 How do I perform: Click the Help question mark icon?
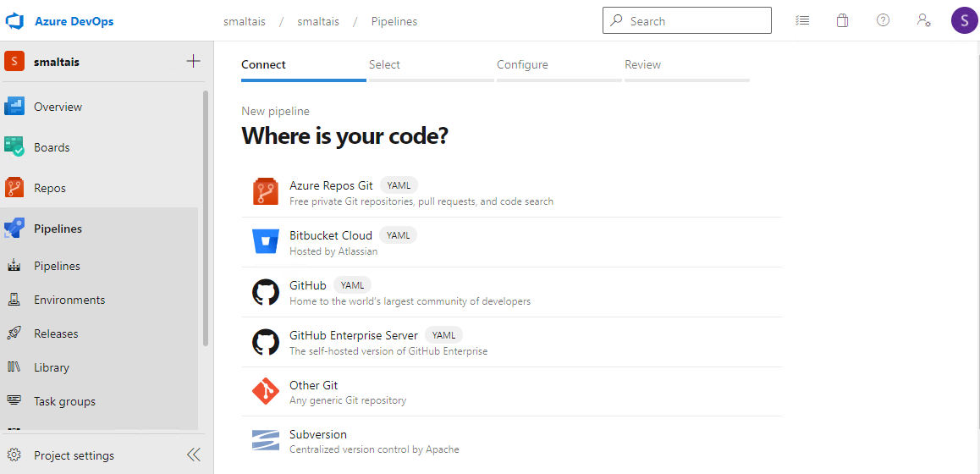click(x=883, y=21)
